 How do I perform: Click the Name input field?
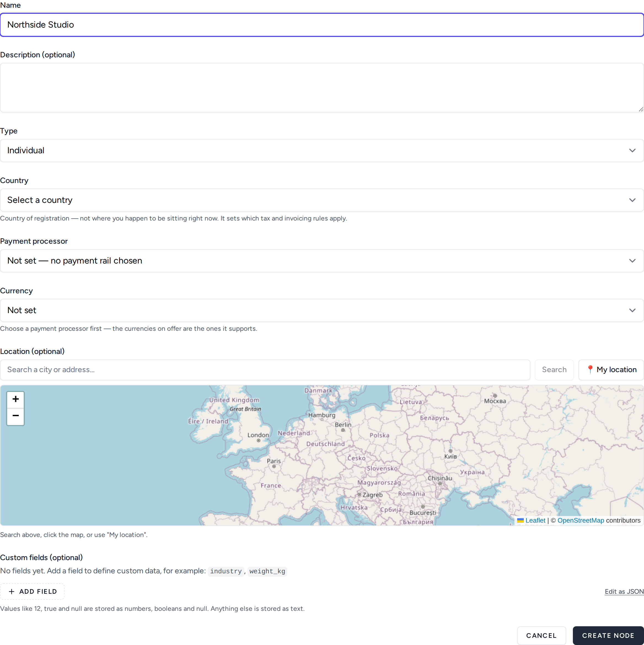322,25
